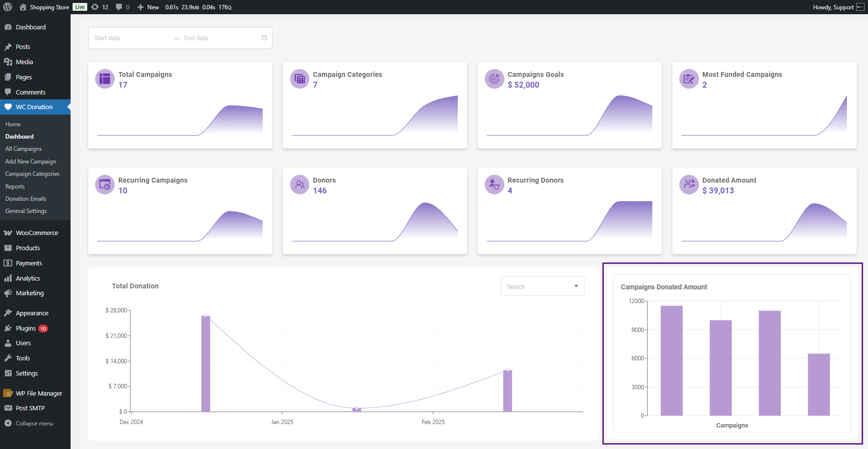The height and width of the screenshot is (449, 868).
Task: Click the Total Campaigns card icon
Action: pos(104,79)
